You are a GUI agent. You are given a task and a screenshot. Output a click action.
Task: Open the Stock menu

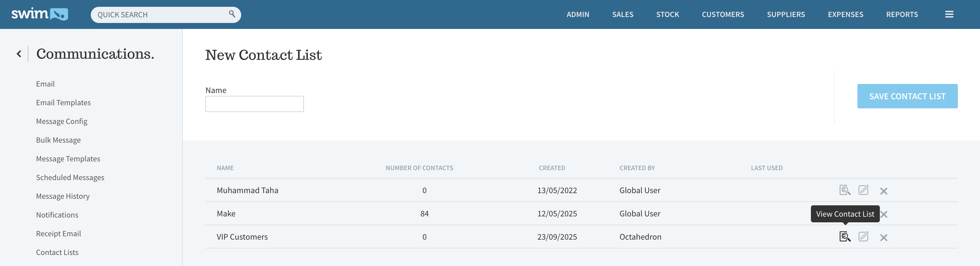point(667,14)
